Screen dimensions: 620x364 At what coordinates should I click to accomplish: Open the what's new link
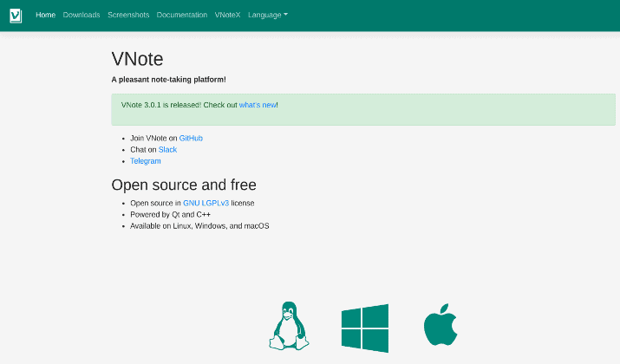258,105
